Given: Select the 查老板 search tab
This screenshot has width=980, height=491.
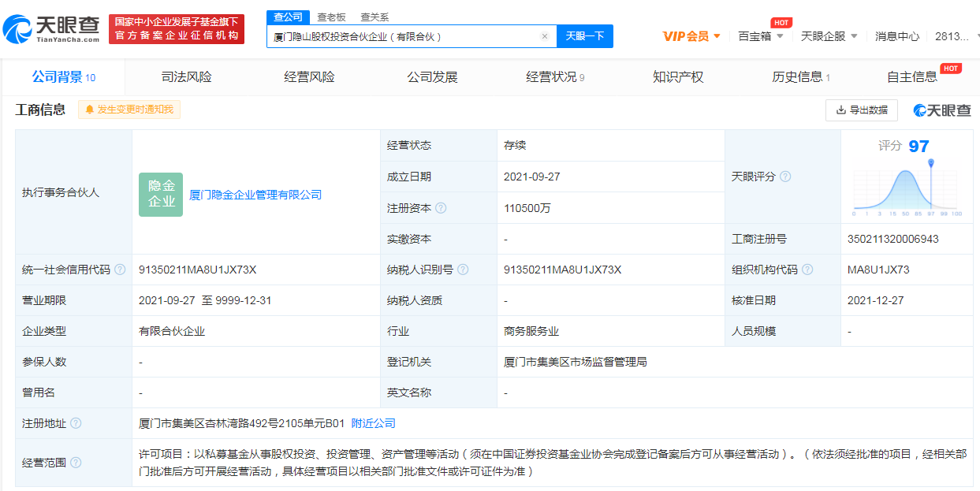Looking at the screenshot, I should (331, 17).
